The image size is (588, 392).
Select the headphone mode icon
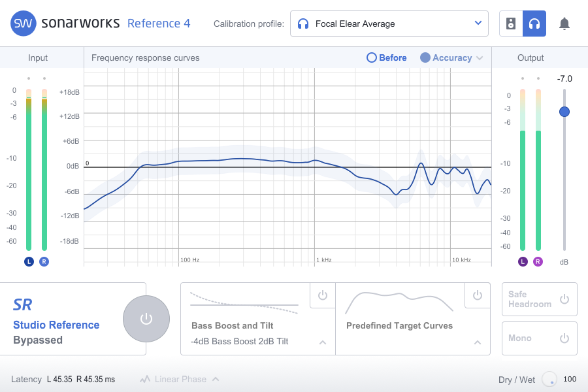[534, 24]
